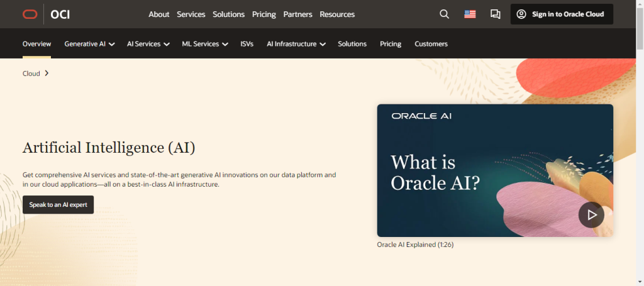
Task: Select the US flag country icon
Action: [x=470, y=14]
